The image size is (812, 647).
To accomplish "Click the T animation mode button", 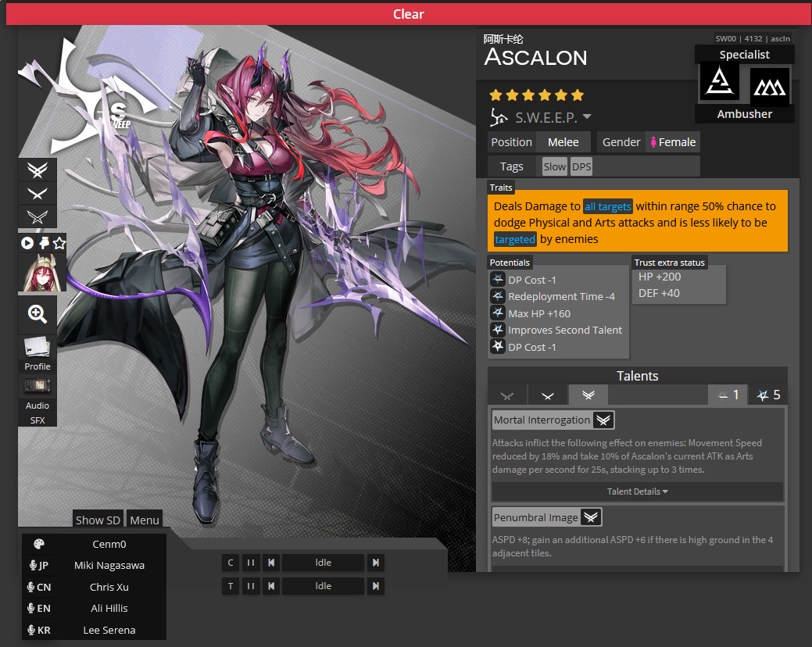I will coord(231,586).
